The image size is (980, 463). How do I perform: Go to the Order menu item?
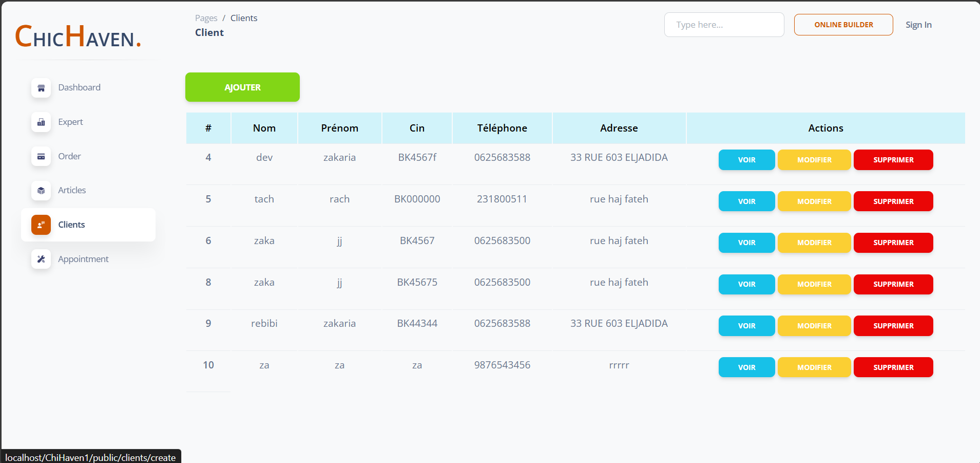(x=88, y=156)
